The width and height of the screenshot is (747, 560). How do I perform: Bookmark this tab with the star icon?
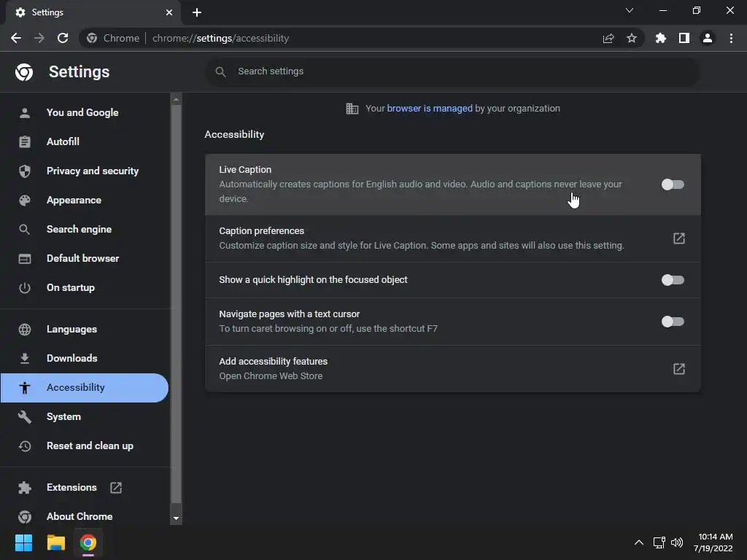[x=632, y=38]
